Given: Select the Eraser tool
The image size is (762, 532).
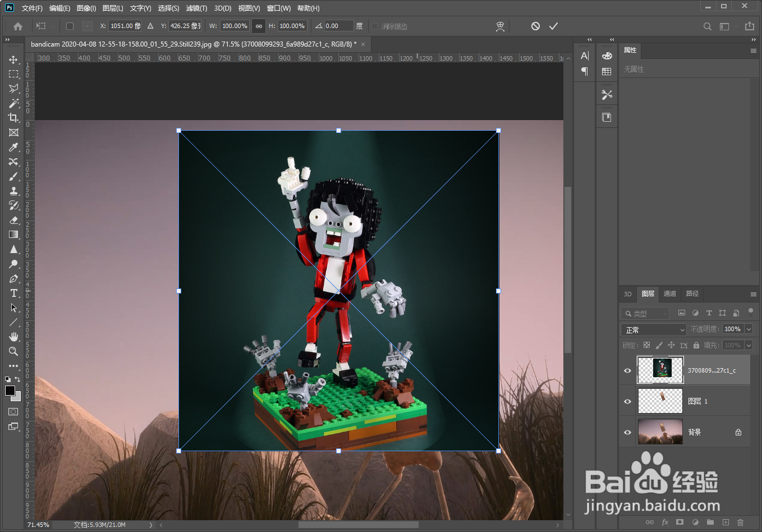Looking at the screenshot, I should click(13, 220).
